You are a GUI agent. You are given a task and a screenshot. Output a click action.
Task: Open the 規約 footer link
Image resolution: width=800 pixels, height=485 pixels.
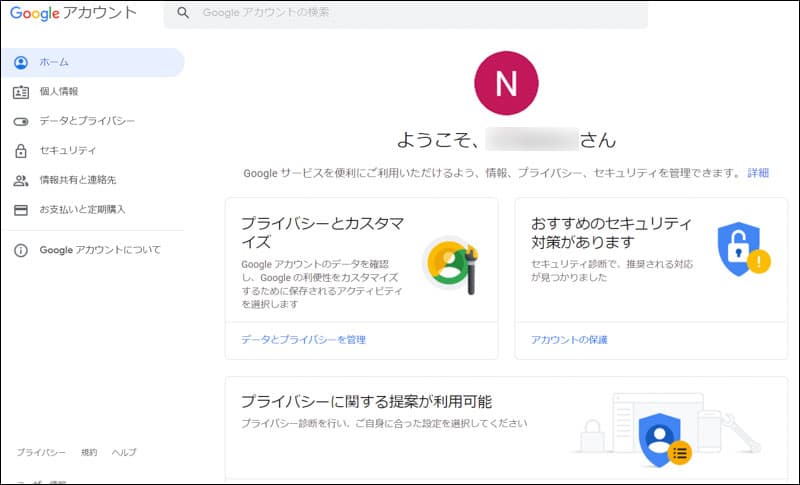tap(89, 452)
